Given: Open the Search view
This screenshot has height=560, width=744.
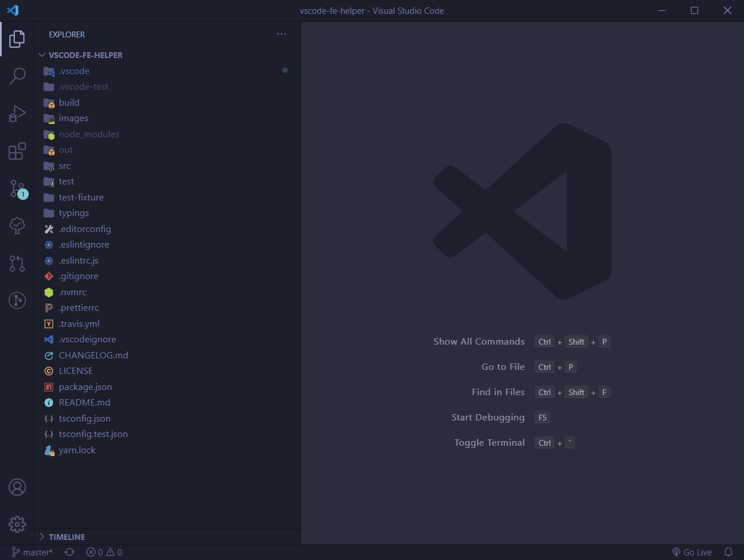Looking at the screenshot, I should point(17,76).
